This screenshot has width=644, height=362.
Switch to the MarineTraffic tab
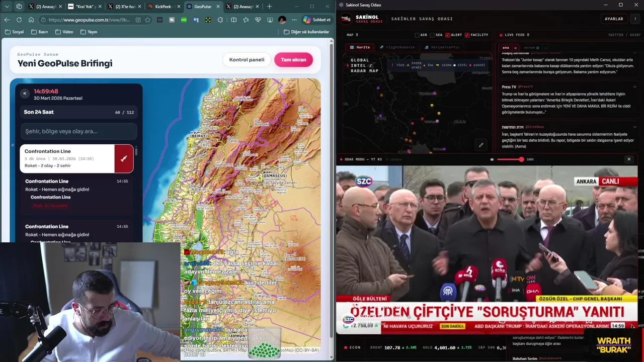[442, 47]
